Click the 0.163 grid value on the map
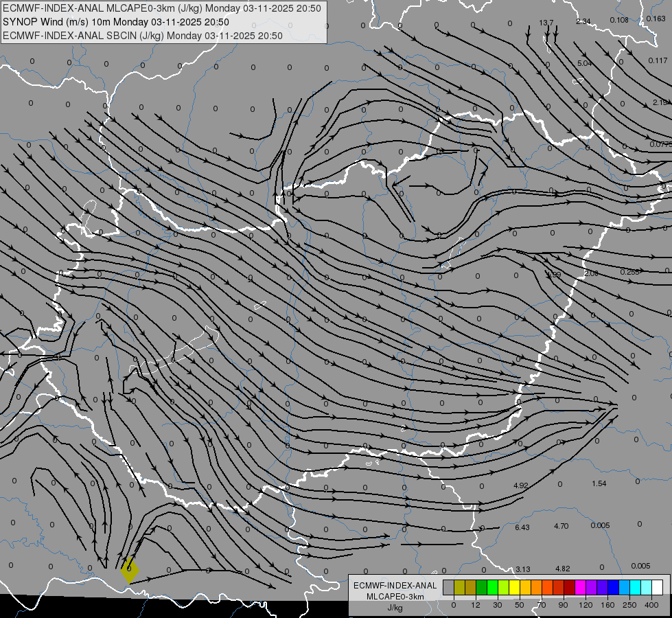The height and width of the screenshot is (618, 672). click(656, 19)
